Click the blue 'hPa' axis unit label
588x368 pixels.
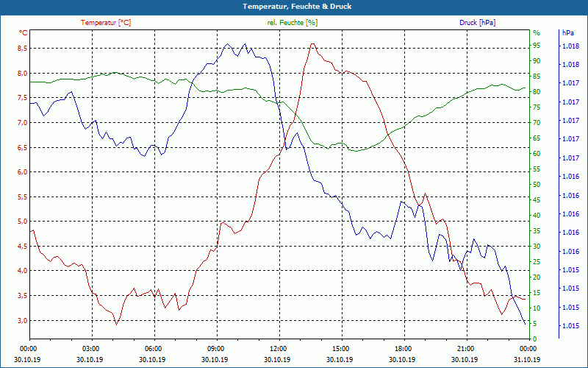tap(567, 33)
